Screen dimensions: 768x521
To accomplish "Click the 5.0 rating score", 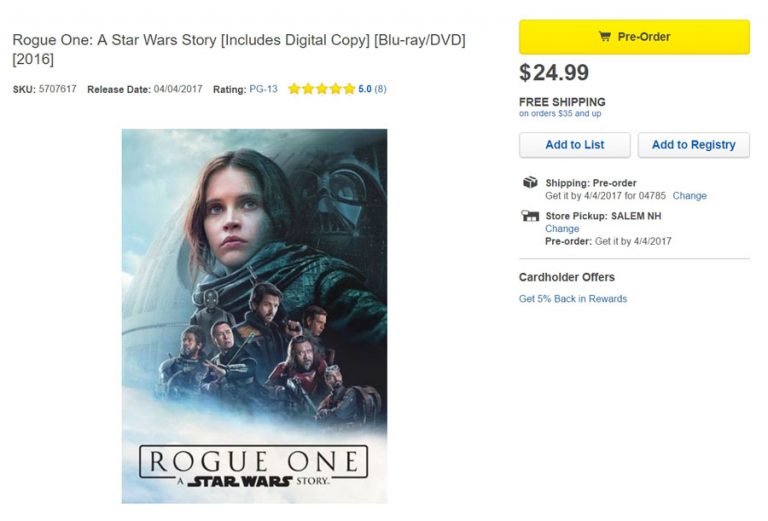I will pyautogui.click(x=365, y=89).
